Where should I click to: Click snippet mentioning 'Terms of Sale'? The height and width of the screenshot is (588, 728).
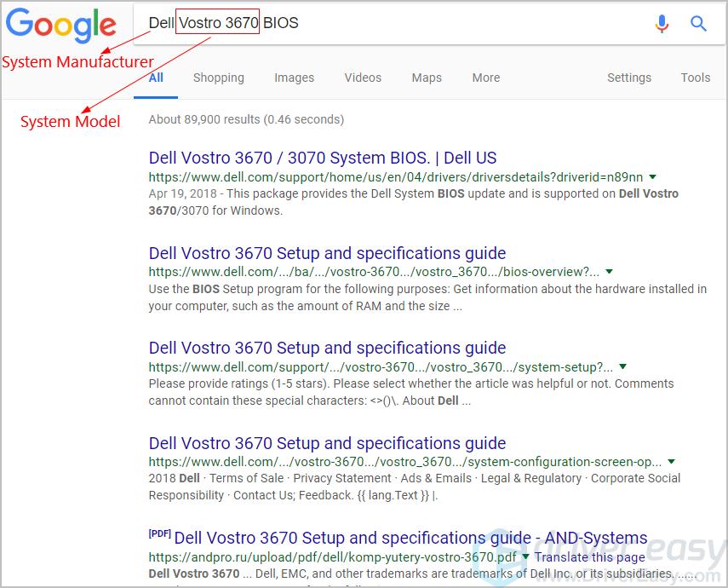coord(414,487)
